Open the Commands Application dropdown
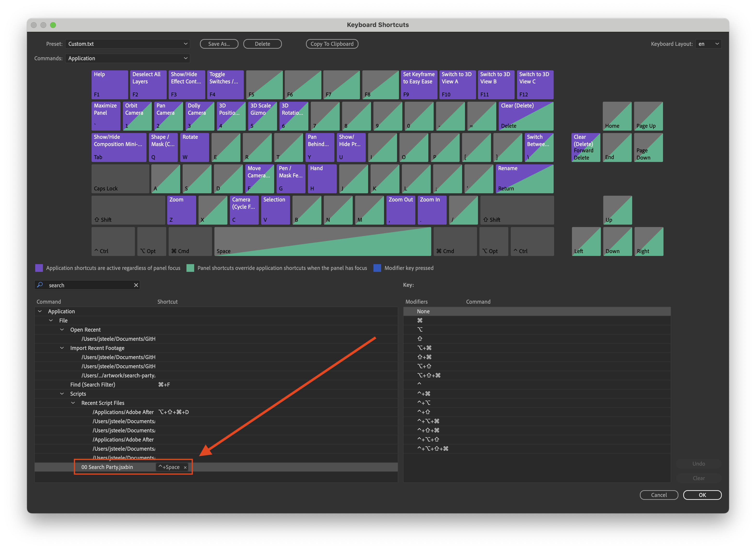 [x=127, y=58]
